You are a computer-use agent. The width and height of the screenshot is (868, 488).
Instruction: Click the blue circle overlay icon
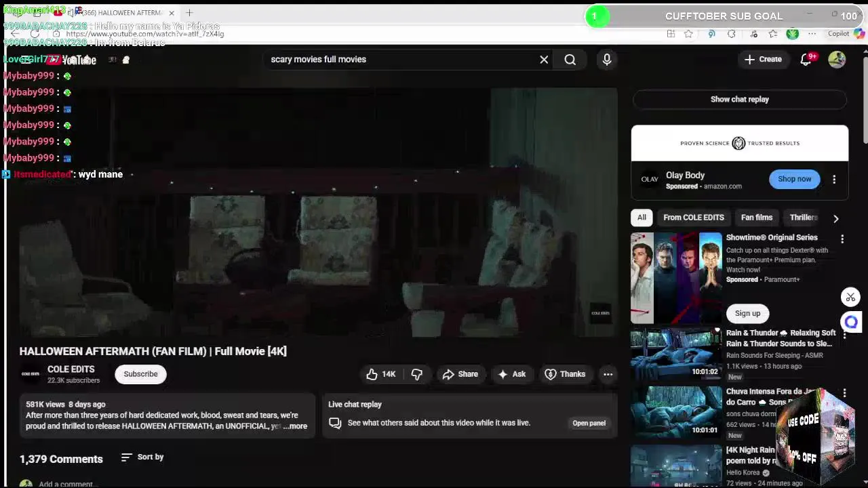point(850,323)
